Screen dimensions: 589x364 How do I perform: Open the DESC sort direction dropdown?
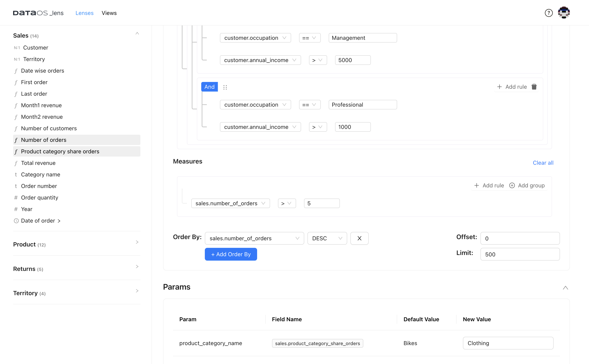(327, 238)
